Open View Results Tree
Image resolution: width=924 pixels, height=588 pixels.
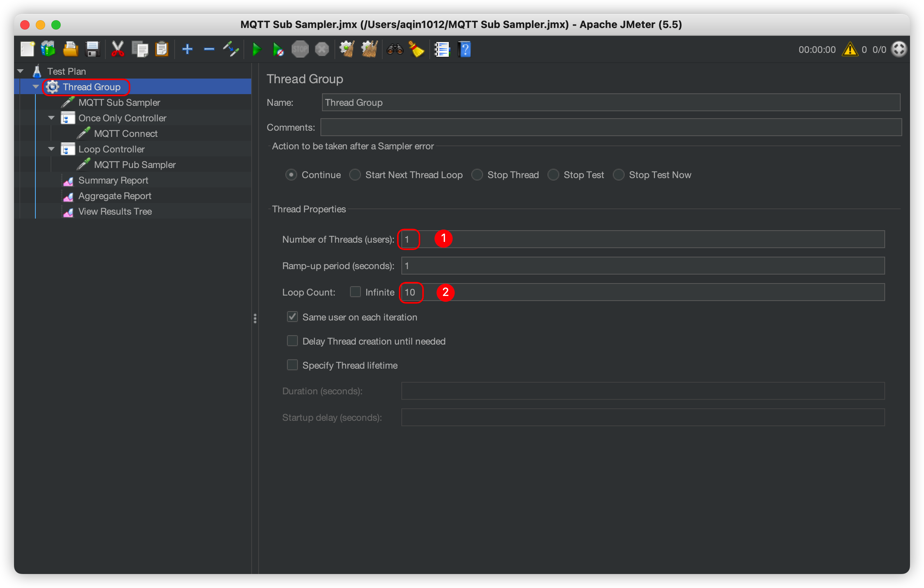115,211
